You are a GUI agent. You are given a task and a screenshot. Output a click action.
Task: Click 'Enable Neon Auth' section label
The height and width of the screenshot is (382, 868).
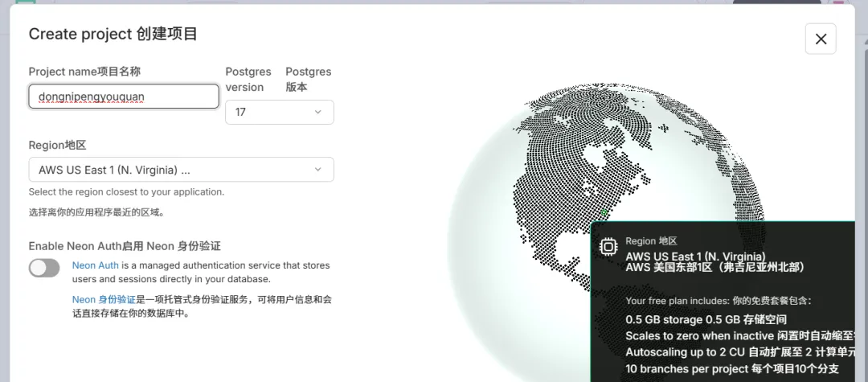coord(125,246)
